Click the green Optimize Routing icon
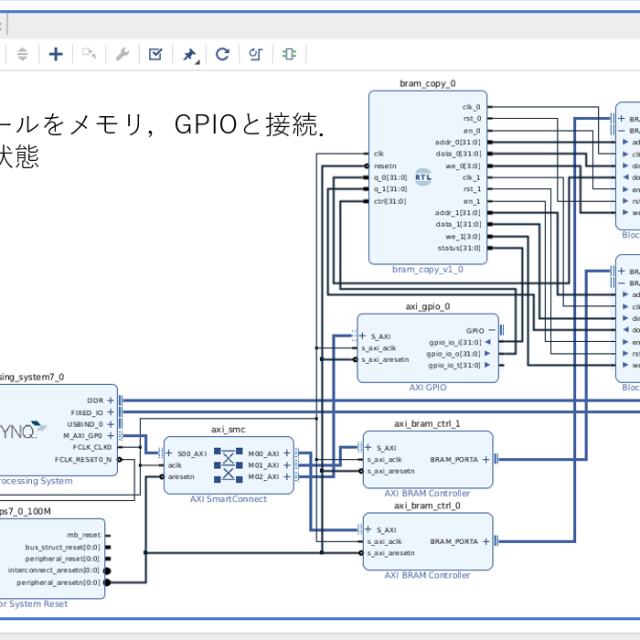 [288, 54]
